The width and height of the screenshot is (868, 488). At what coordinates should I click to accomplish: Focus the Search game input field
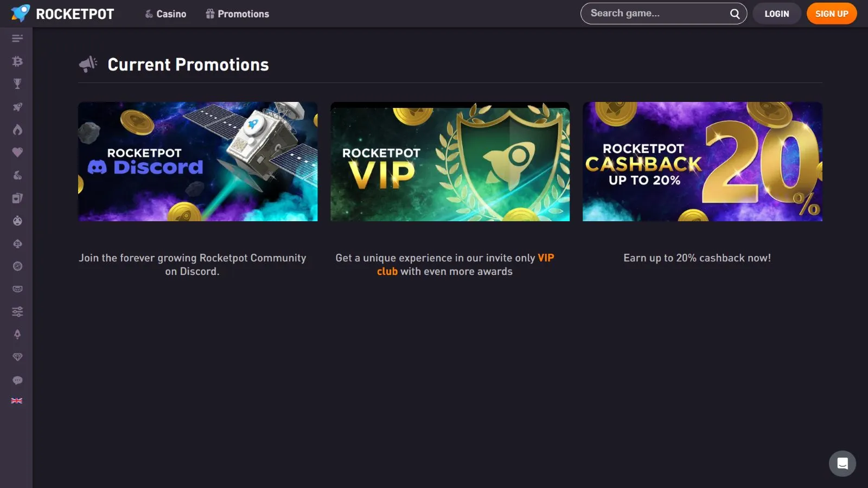656,14
